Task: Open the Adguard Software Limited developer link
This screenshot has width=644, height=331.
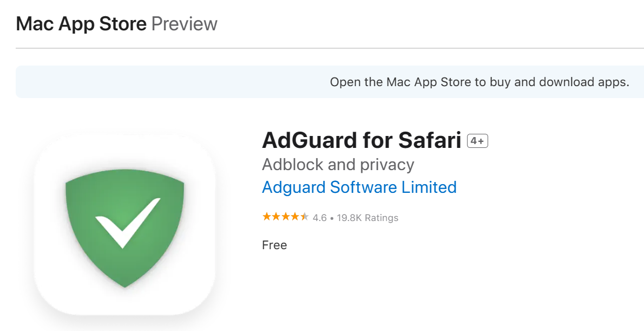Action: pos(359,187)
